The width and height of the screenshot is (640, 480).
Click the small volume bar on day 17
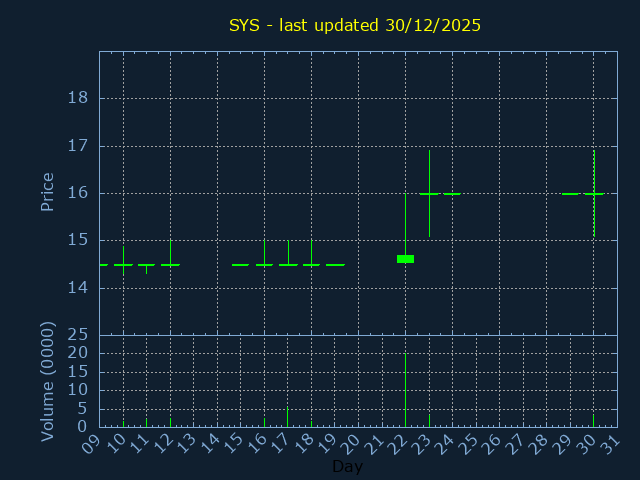(x=288, y=417)
